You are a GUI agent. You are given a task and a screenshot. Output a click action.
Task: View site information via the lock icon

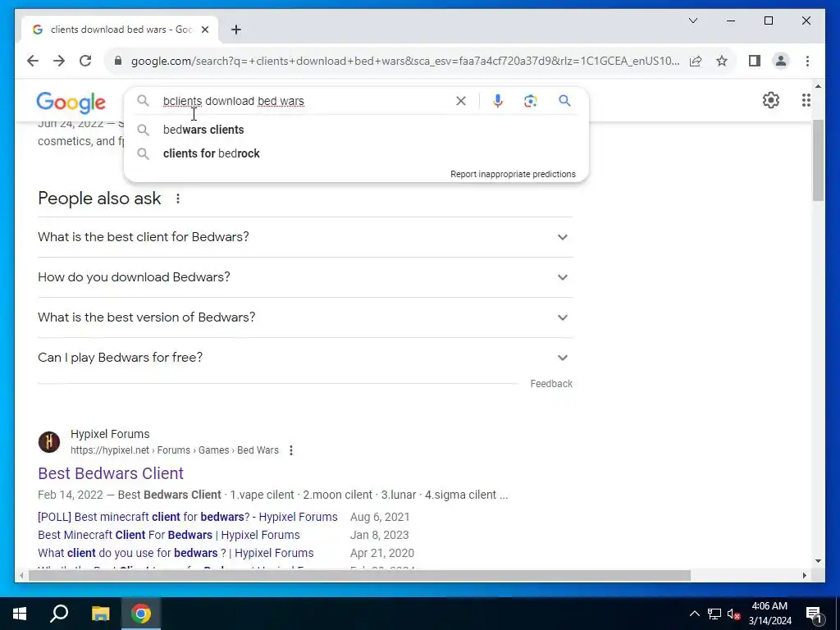tap(118, 61)
